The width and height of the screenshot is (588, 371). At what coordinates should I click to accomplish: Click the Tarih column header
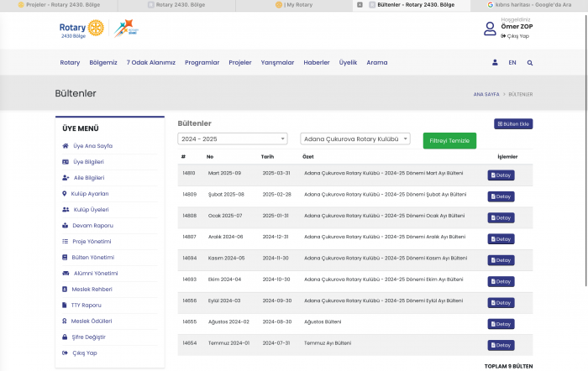[x=267, y=157]
